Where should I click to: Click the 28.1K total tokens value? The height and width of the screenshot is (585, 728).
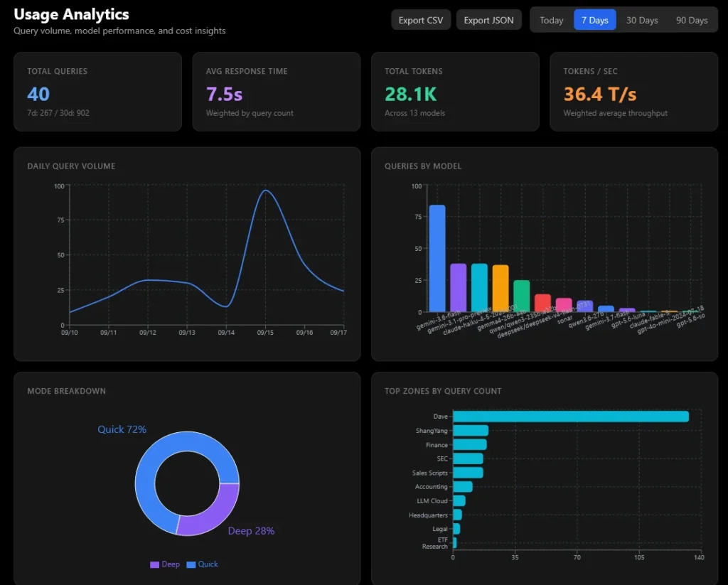410,95
